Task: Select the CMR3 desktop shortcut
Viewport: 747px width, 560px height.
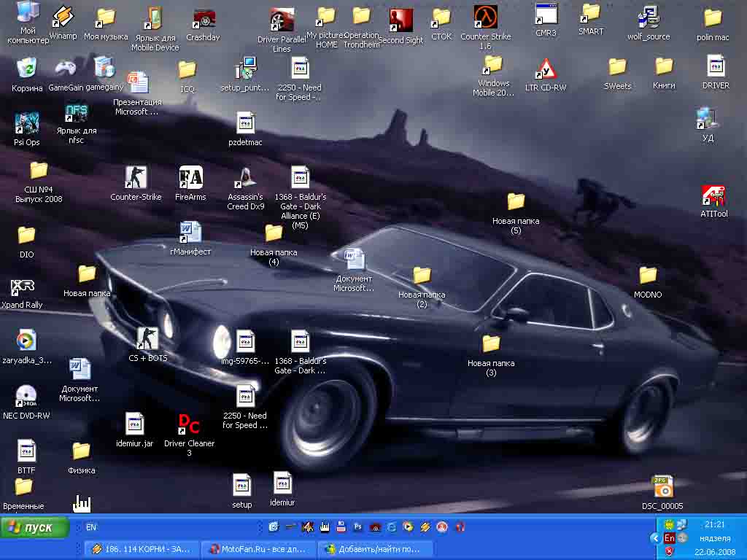Action: click(546, 15)
